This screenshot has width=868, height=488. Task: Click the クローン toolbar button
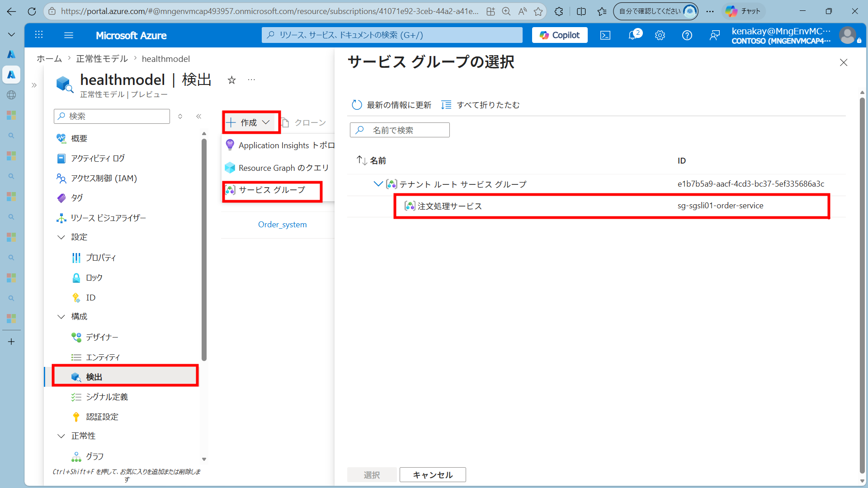pos(303,122)
